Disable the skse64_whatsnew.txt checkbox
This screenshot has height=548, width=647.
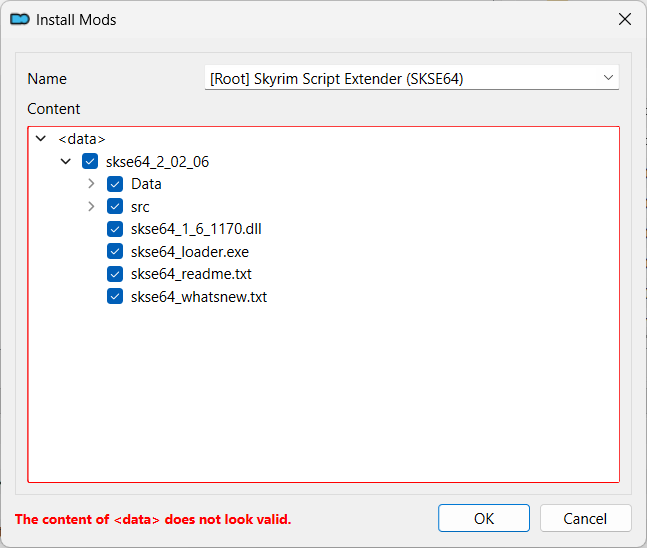pyautogui.click(x=115, y=297)
